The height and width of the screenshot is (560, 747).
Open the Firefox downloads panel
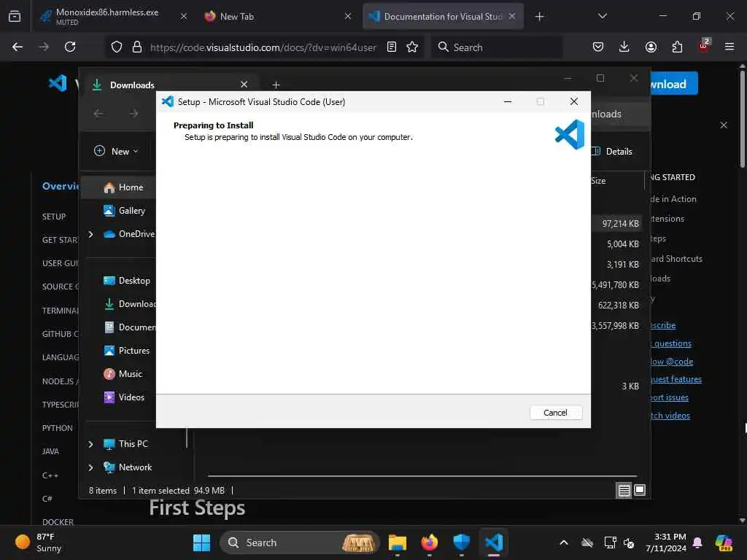[x=624, y=47]
